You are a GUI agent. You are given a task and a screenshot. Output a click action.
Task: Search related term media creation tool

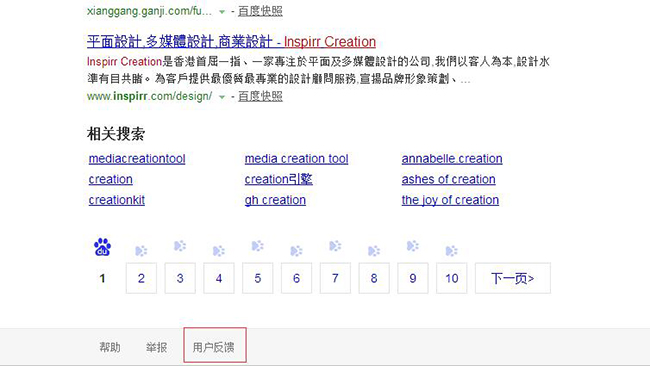point(296,159)
